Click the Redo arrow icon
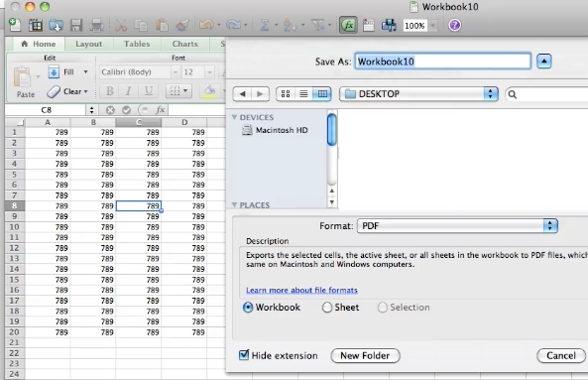The height and width of the screenshot is (380, 588). click(x=233, y=25)
